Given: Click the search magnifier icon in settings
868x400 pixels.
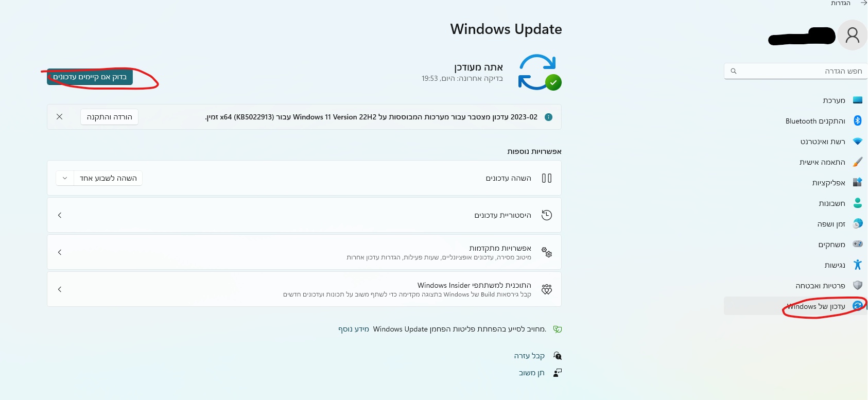Looking at the screenshot, I should pyautogui.click(x=734, y=71).
